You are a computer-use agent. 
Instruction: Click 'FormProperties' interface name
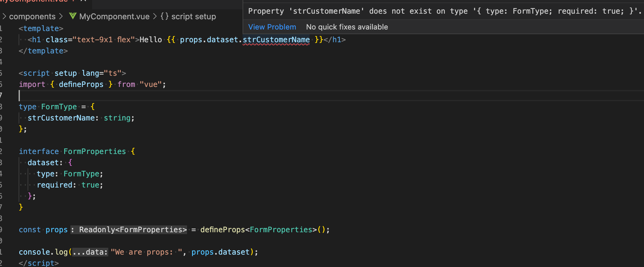(x=95, y=152)
